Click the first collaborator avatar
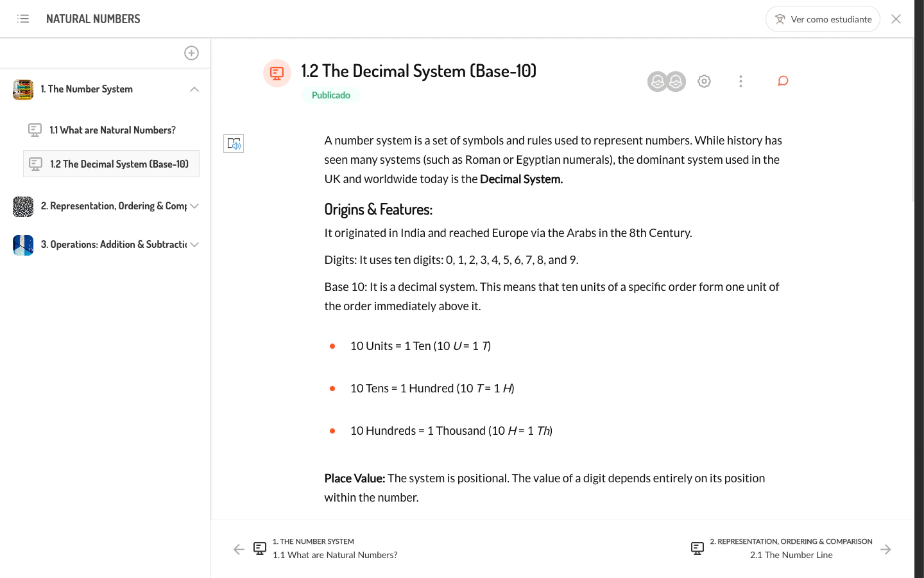This screenshot has width=924, height=578. [x=658, y=82]
